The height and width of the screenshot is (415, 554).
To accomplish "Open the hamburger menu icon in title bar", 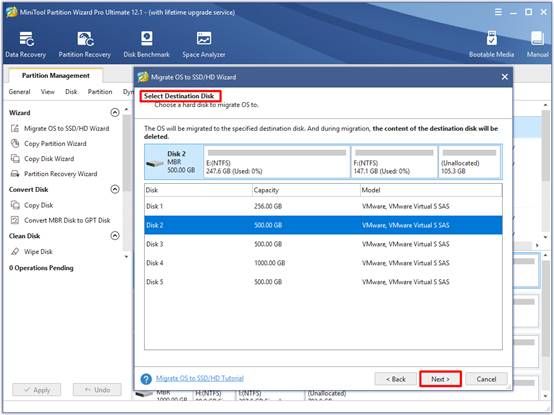I will [498, 12].
